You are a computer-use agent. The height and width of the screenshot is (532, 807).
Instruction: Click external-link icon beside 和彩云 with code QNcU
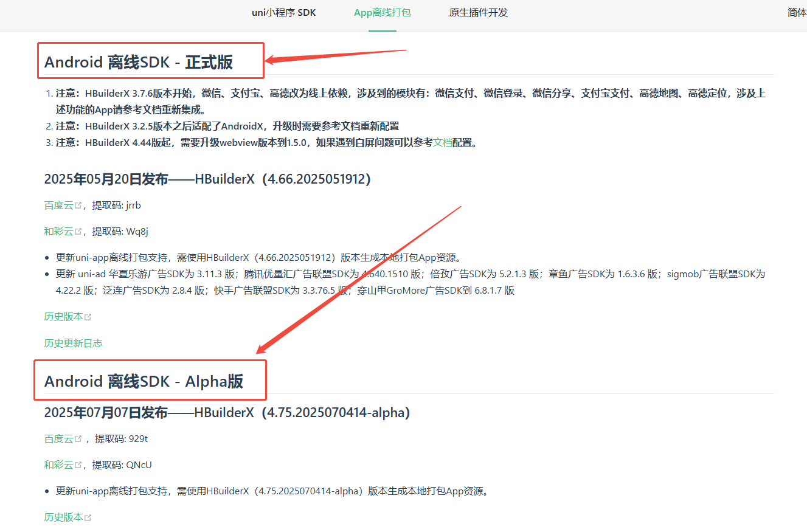[78, 466]
